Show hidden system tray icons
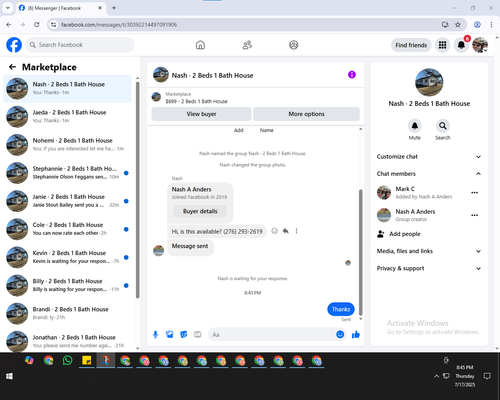 coord(436,376)
